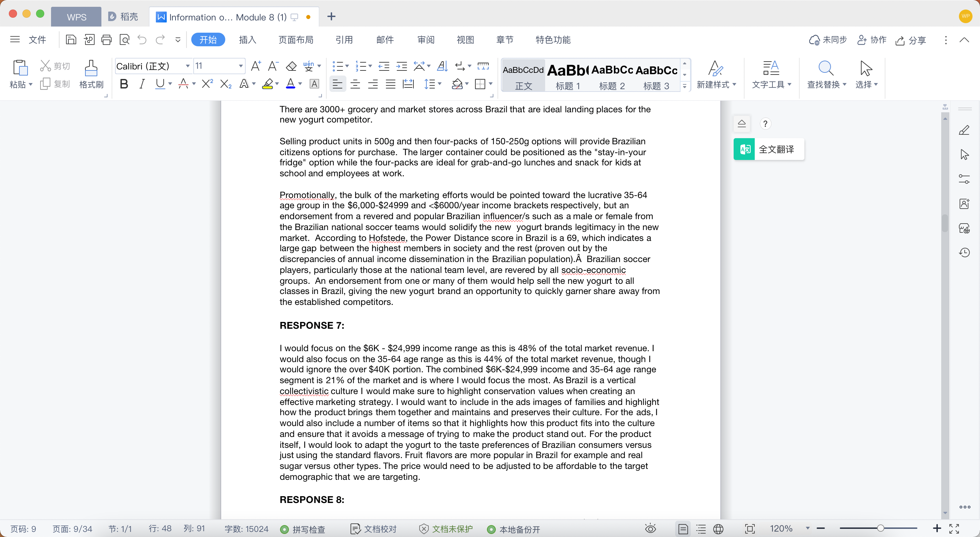Expand bullet list style dropdown
Viewport: 980px width, 537px height.
coord(347,66)
